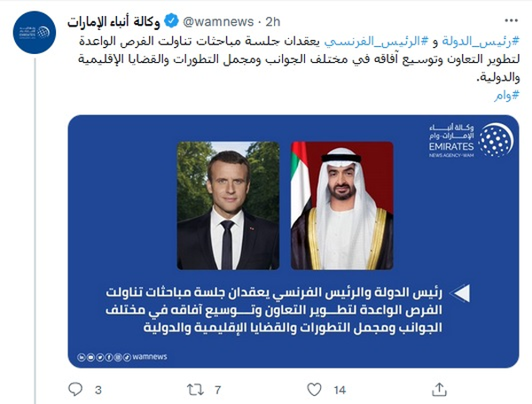Retweet this post using the retweet icon
Image resolution: width=532 pixels, height=404 pixels.
coord(194,388)
